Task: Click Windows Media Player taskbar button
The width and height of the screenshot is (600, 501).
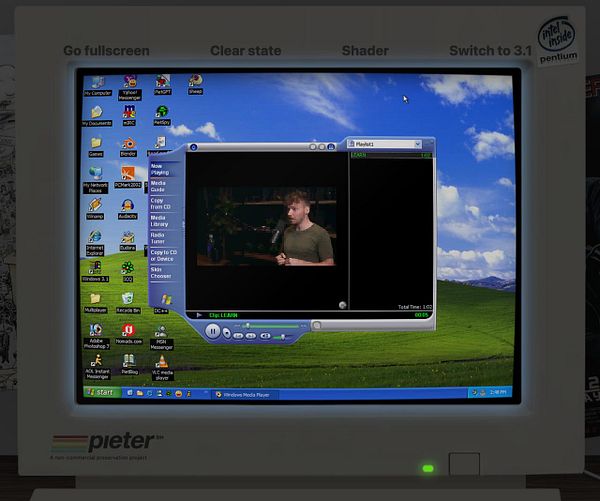Action: (244, 395)
